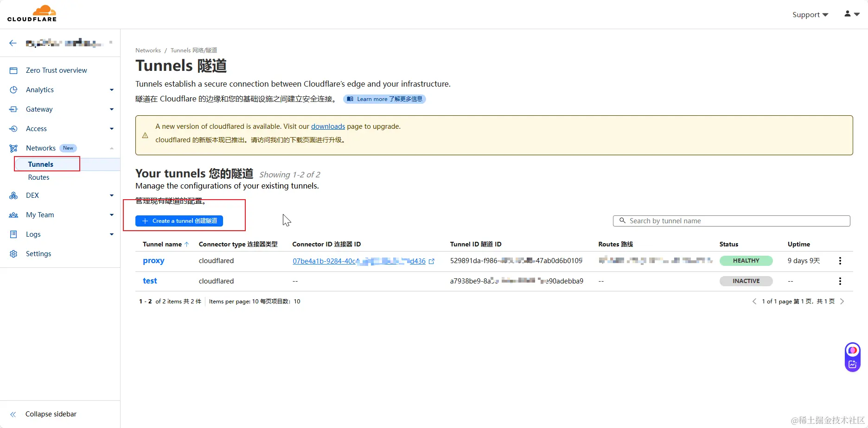Viewport: 868px width, 428px height.
Task: Open the Items per page dropdown
Action: point(255,302)
